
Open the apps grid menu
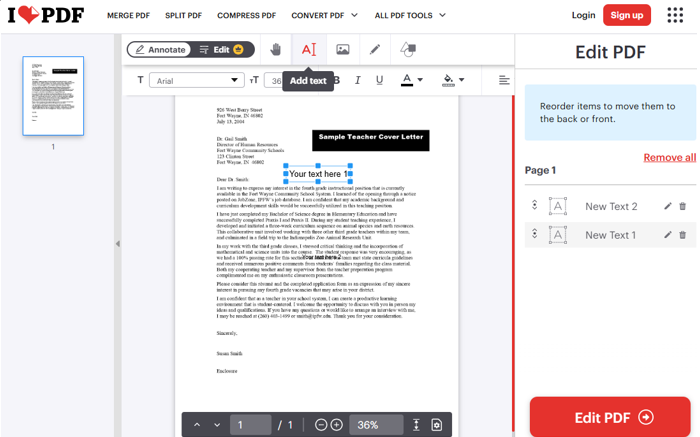coord(675,15)
